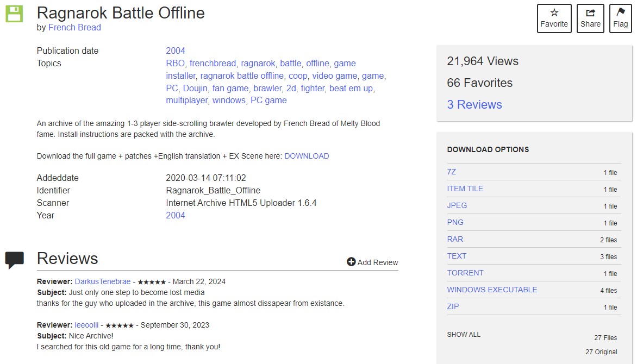637x364 pixels.
Task: Click the 27 Files count
Action: point(605,338)
